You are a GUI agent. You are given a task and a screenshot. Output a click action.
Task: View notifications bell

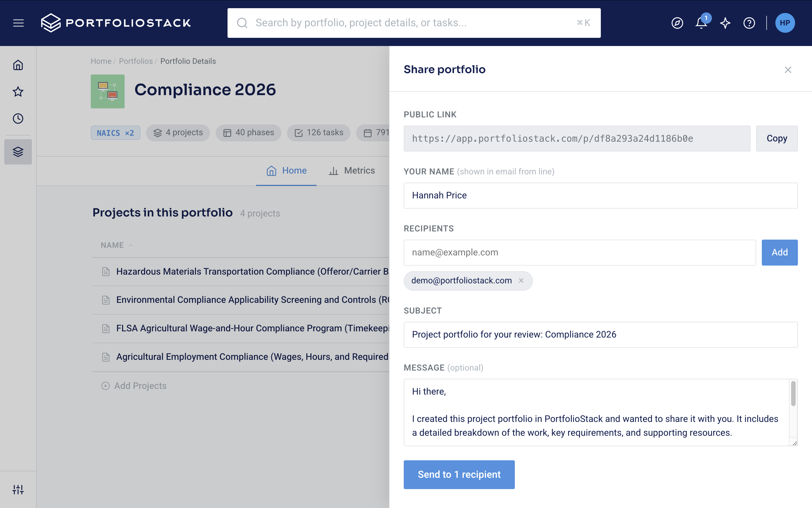click(701, 23)
